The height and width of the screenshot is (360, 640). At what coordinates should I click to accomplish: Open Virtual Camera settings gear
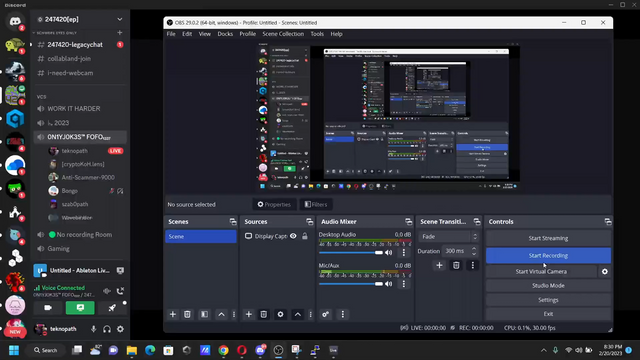tap(604, 271)
